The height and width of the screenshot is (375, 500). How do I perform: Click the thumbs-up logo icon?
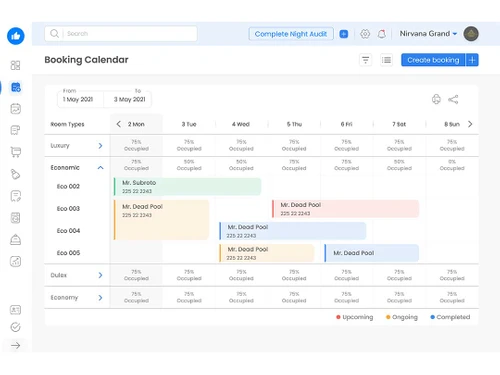pos(16,36)
